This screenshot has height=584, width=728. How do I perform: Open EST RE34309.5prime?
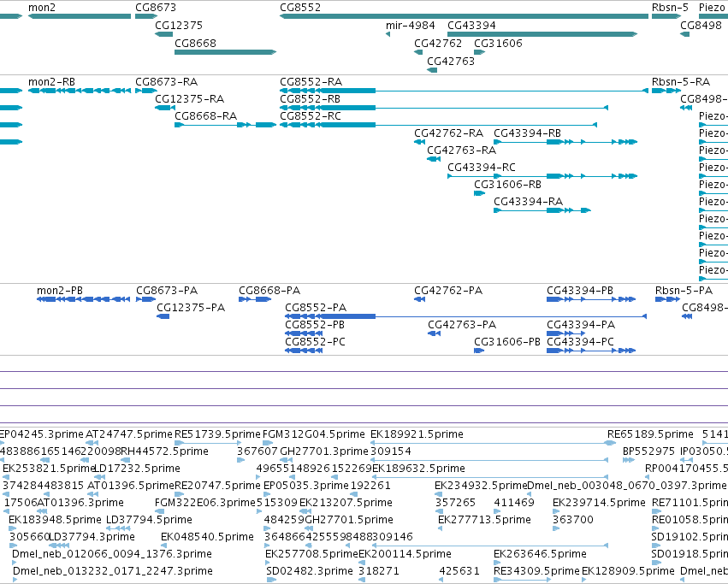click(536, 571)
